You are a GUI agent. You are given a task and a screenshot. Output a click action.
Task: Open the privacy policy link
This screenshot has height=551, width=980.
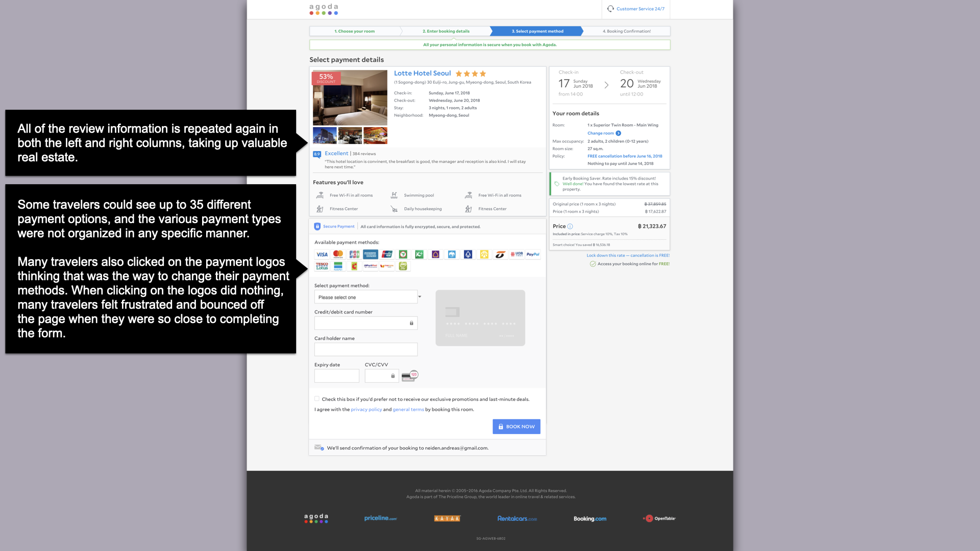(x=366, y=409)
